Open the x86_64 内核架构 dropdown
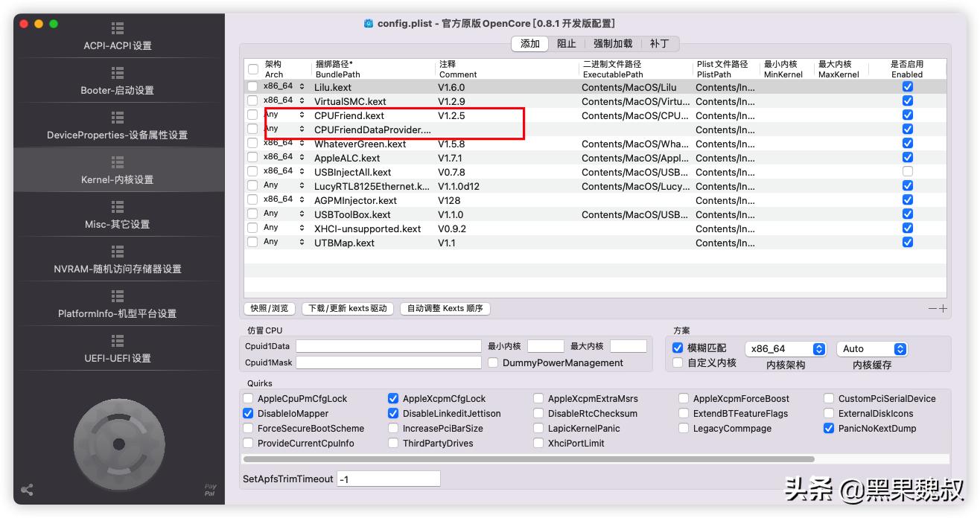The height and width of the screenshot is (518, 980). pos(786,348)
